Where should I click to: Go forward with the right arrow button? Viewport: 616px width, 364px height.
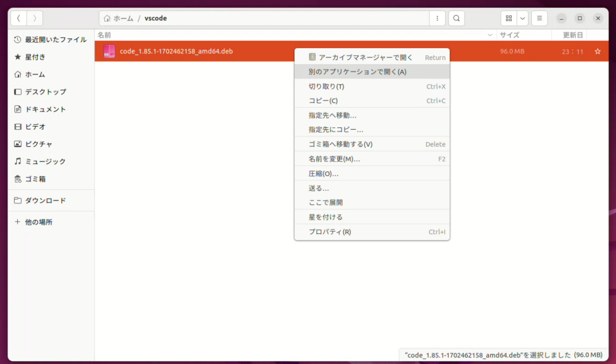coord(34,18)
